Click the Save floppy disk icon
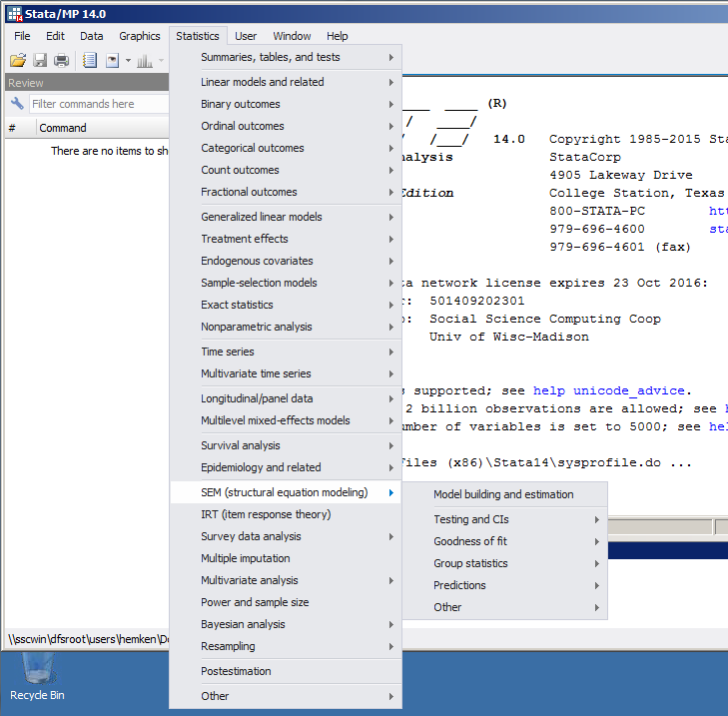Screen dimensions: 728x716 pos(40,61)
